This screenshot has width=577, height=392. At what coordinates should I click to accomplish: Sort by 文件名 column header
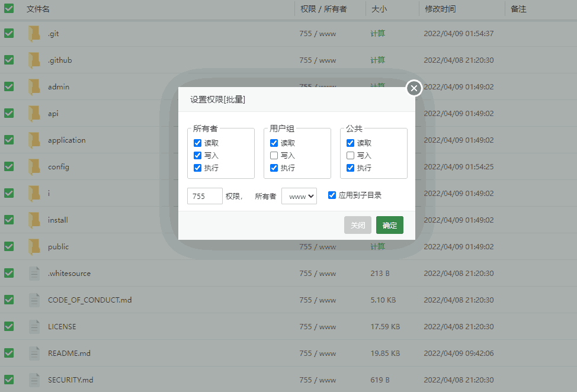(38, 9)
